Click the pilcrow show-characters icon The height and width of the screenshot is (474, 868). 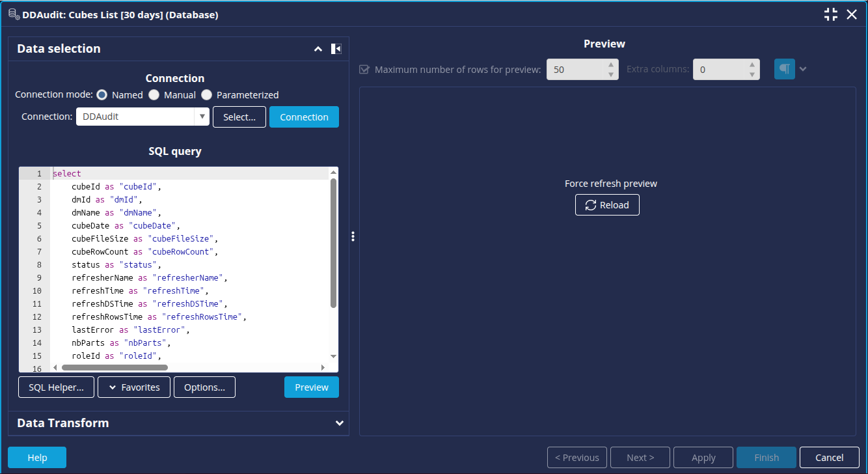point(784,69)
